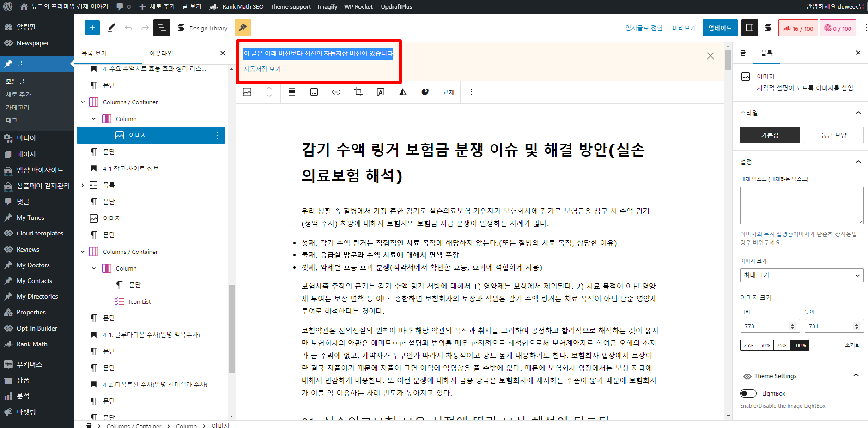868x428 pixels.
Task: Set image size to 25%
Action: point(748,345)
